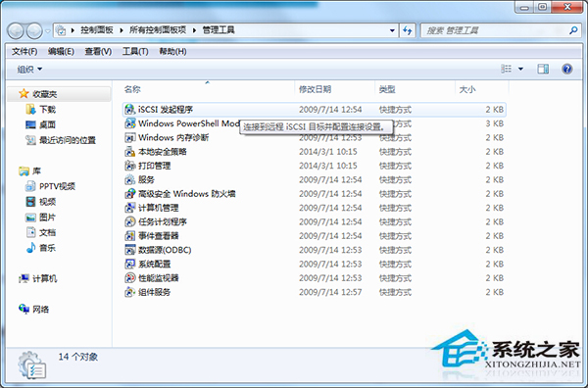
Task: Show the preview pane
Action: pyautogui.click(x=543, y=69)
